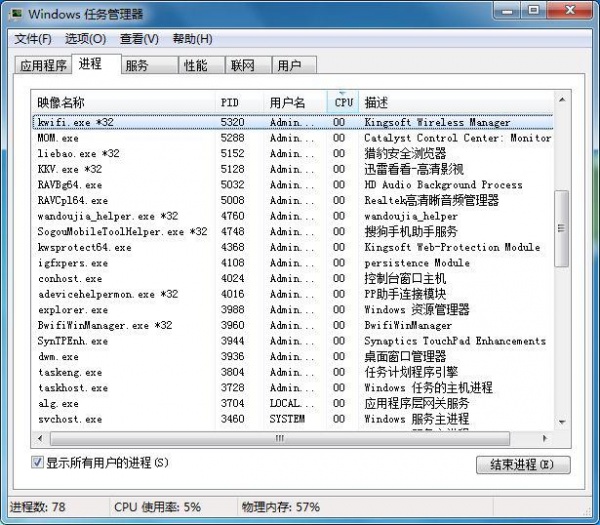Click the 控制台窗口主机 description
The height and width of the screenshot is (525, 600).
tap(405, 279)
